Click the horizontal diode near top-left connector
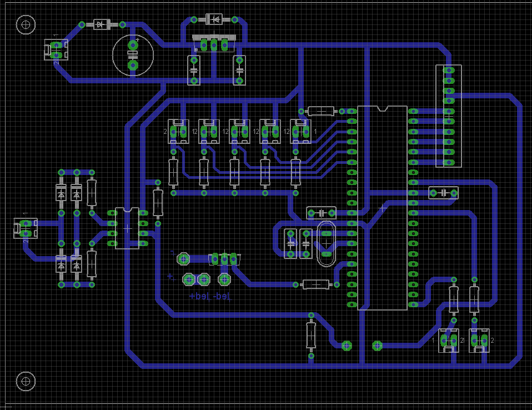The width and height of the screenshot is (532, 410). coord(102,24)
